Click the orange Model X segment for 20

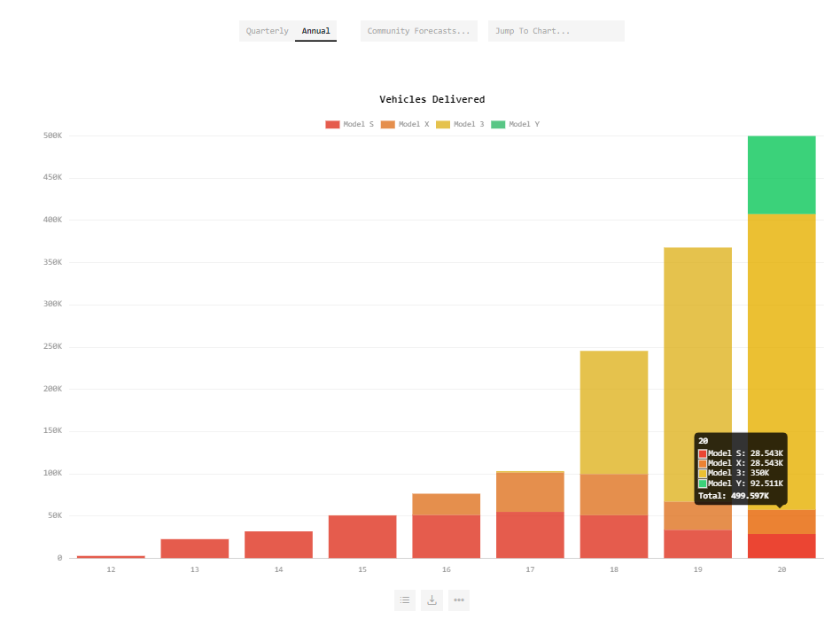tap(782, 522)
